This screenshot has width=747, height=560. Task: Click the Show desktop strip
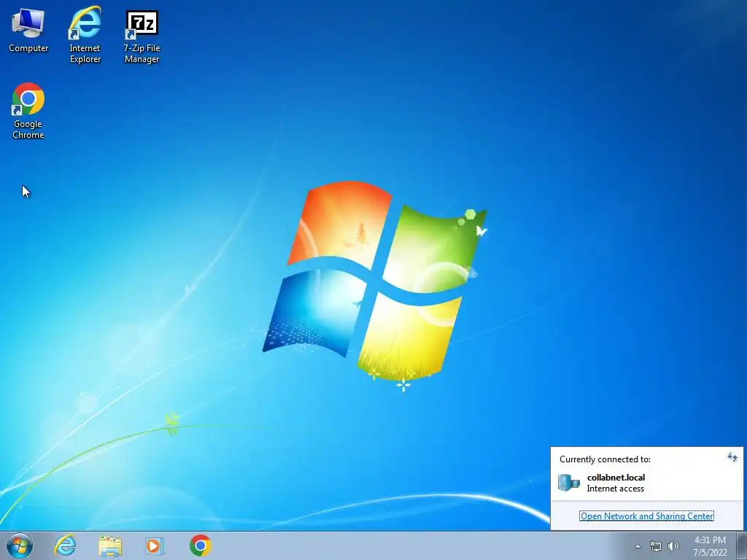[x=741, y=545]
